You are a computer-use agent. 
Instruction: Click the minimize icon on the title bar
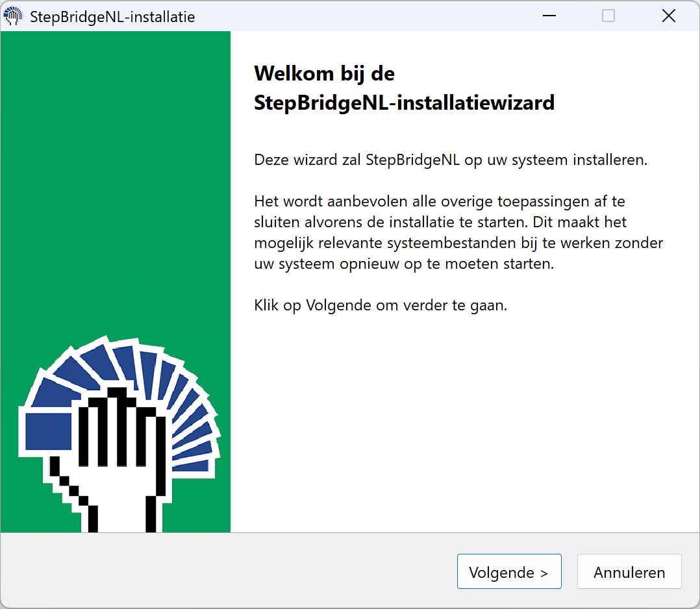pyautogui.click(x=549, y=15)
